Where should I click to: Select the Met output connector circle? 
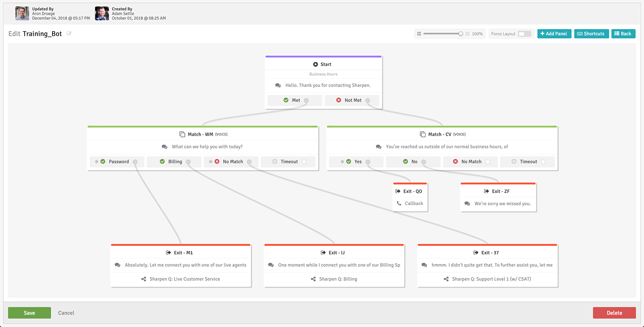tap(306, 100)
